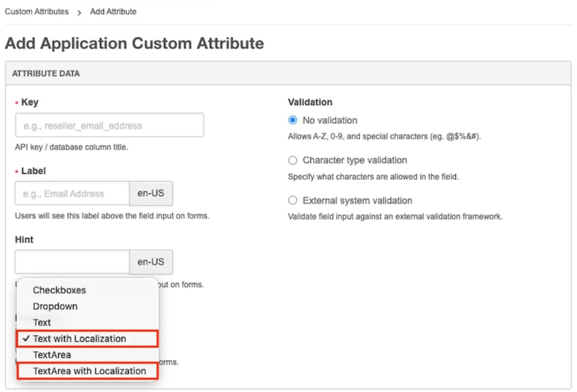Pick the plain Text option
The width and height of the screenshot is (577, 392).
pyautogui.click(x=42, y=323)
